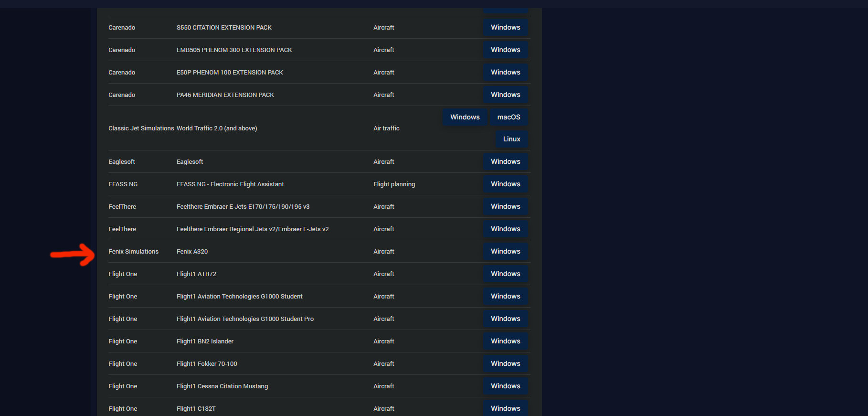Click Windows for Flight1 G1000 Student
This screenshot has width=868, height=416.
(x=506, y=296)
